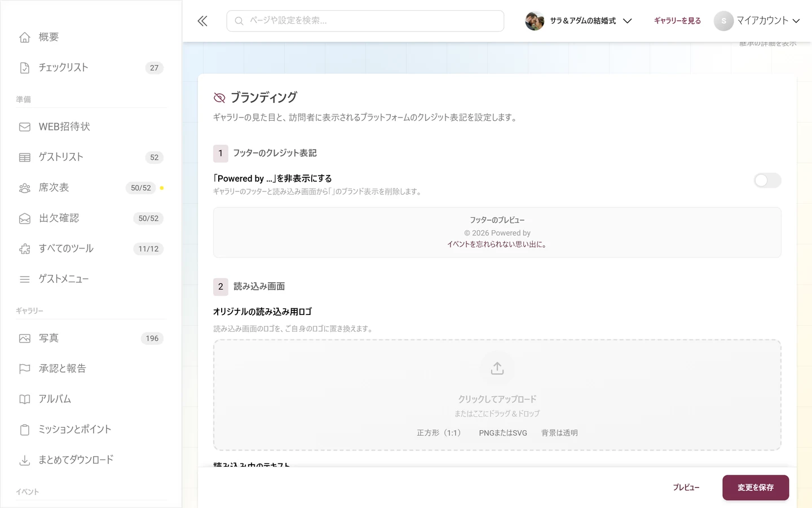Click the puzzle icon for すべてのツール
Image resolution: width=812 pixels, height=508 pixels.
click(x=25, y=249)
